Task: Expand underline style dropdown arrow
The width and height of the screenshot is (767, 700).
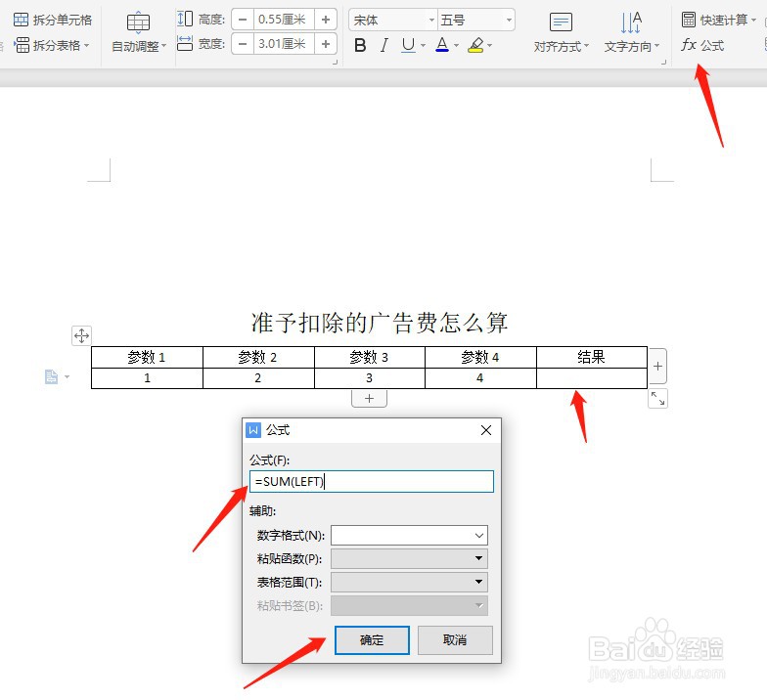Action: pyautogui.click(x=423, y=45)
